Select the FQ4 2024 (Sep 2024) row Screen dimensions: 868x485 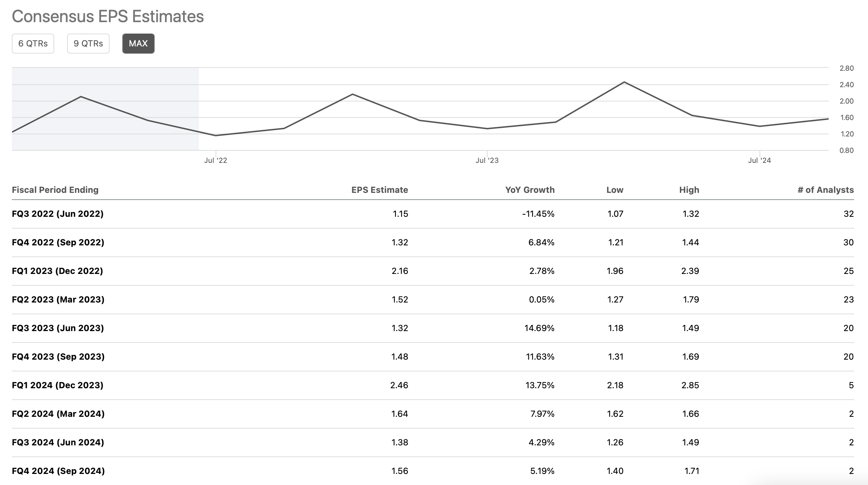click(x=58, y=471)
